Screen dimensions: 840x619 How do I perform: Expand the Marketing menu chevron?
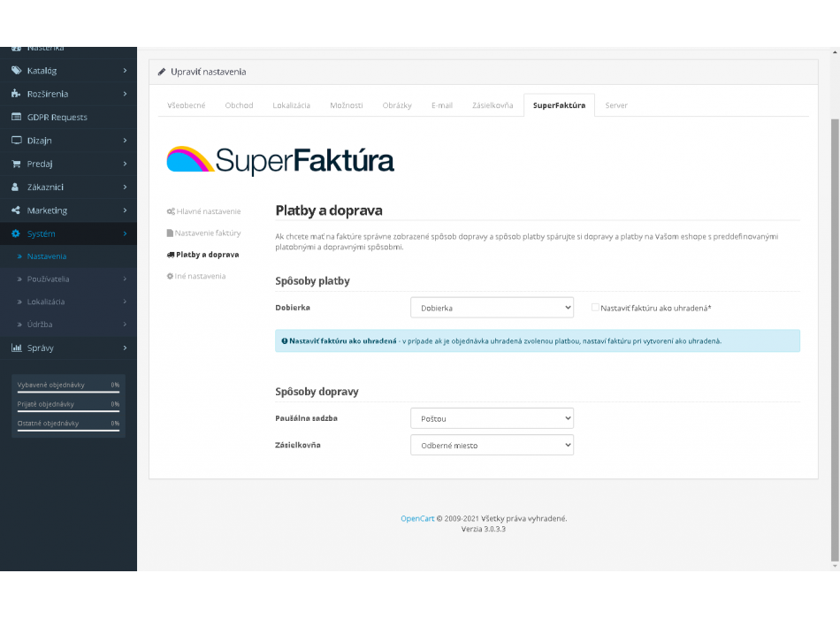(x=125, y=210)
